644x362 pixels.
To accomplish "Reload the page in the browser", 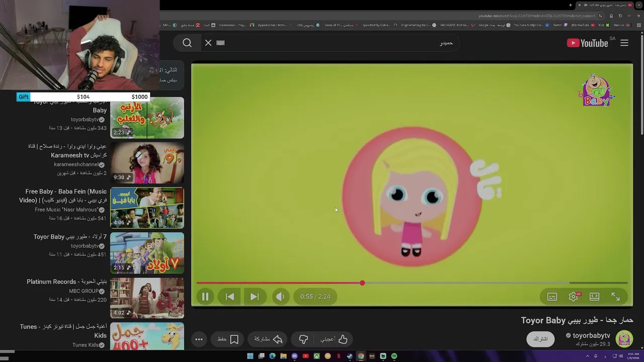I will point(620,16).
